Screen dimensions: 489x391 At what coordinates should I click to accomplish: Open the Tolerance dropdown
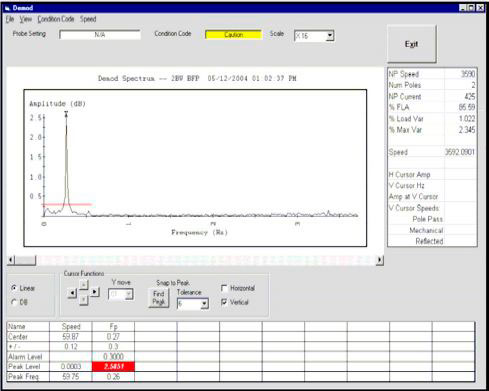pos(204,304)
